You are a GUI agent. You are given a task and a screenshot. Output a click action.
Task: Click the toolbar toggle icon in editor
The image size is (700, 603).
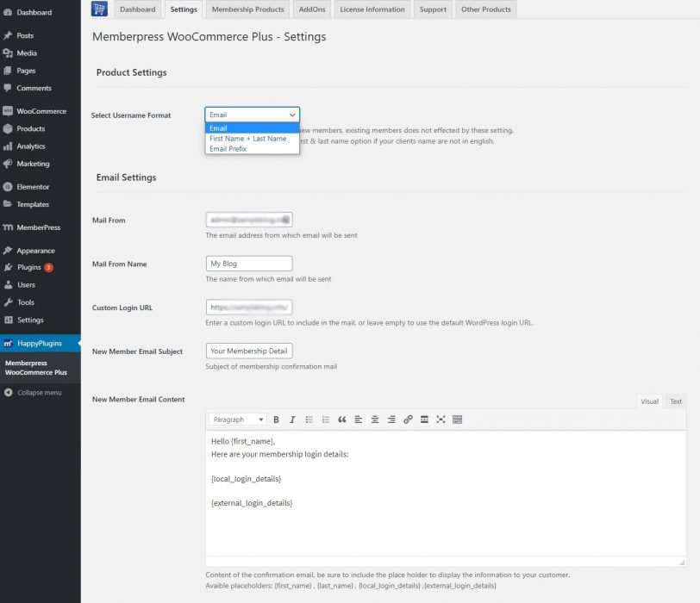(457, 420)
